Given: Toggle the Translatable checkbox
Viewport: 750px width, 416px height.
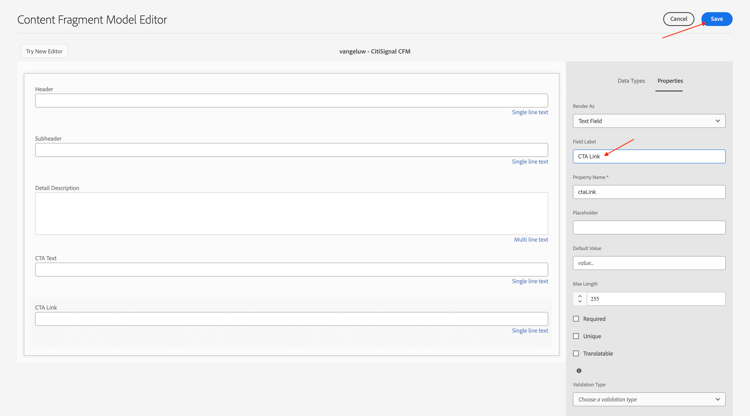Looking at the screenshot, I should [x=576, y=354].
